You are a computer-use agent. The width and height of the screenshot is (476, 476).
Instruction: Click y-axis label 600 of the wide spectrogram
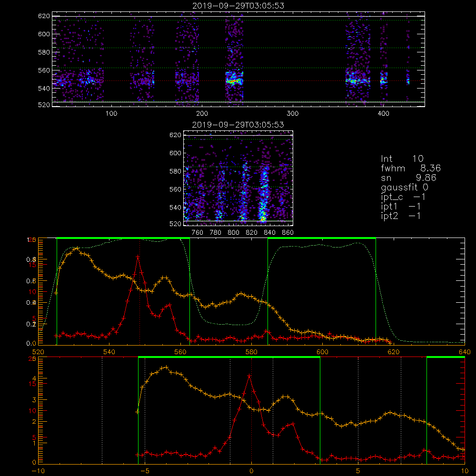click(44, 34)
